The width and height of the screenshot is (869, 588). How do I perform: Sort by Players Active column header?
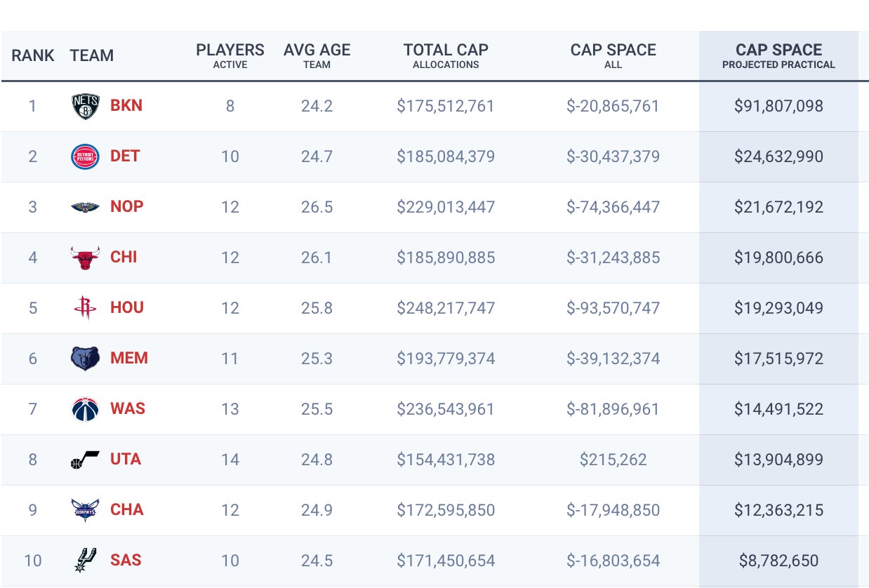pyautogui.click(x=230, y=56)
